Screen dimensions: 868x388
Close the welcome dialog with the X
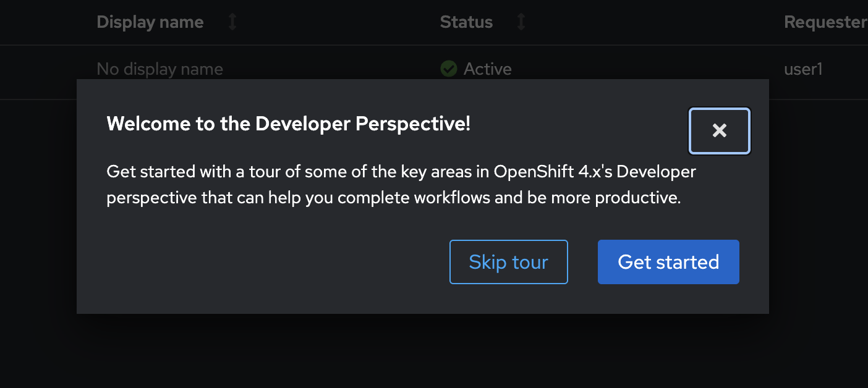(x=719, y=131)
